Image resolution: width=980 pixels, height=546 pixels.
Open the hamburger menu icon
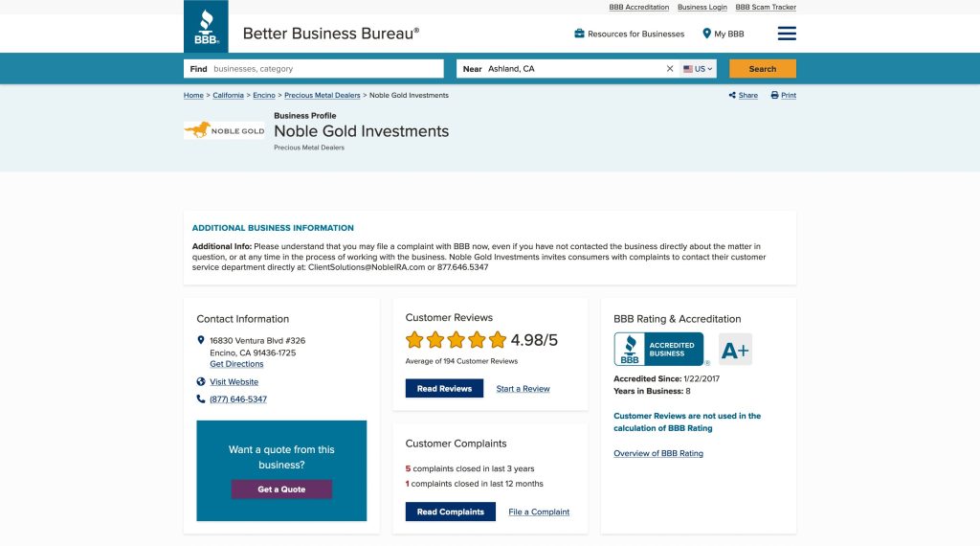coord(787,34)
